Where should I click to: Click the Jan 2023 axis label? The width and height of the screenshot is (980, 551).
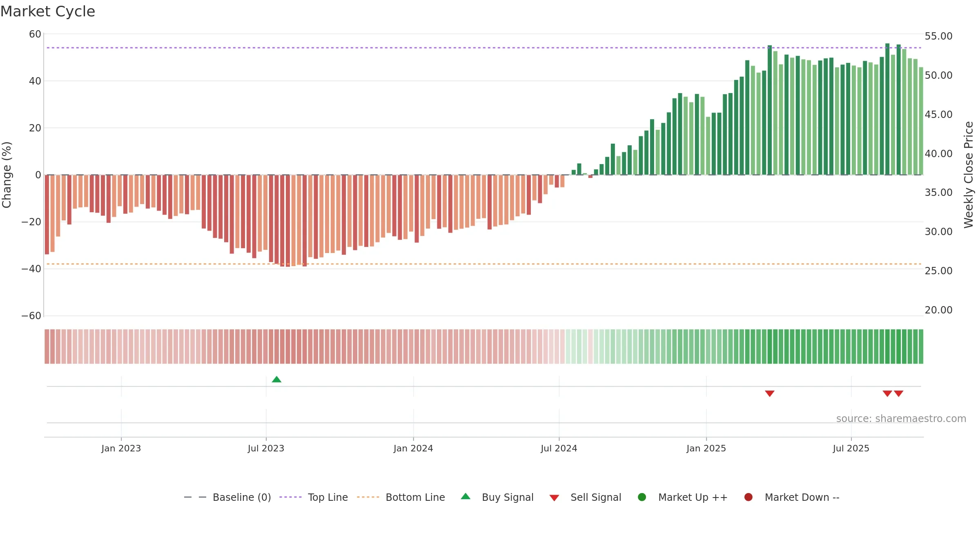(x=121, y=448)
